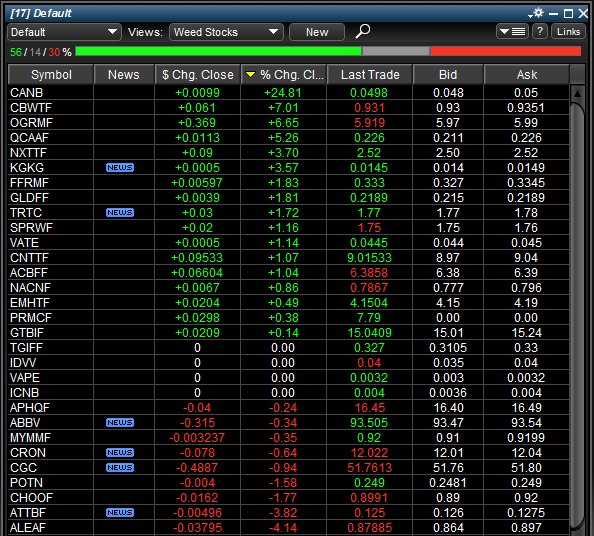This screenshot has height=536, width=594.
Task: Select the TRTC symbol
Action: pos(26,213)
